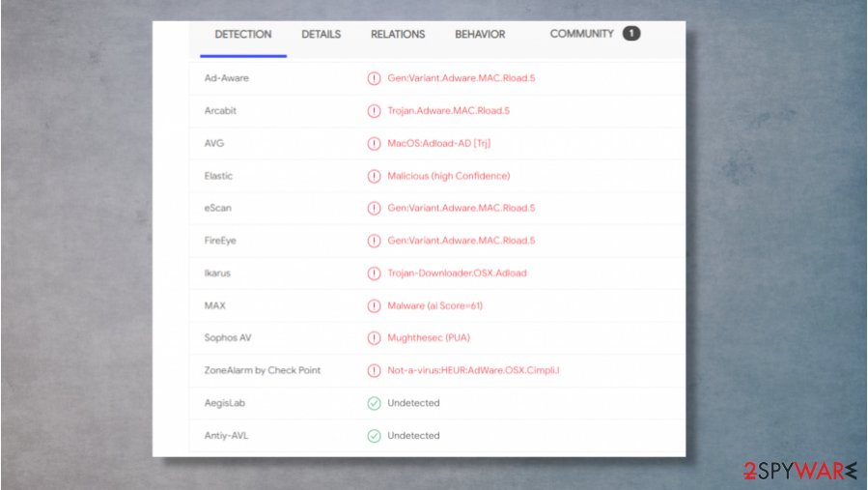This screenshot has height=490, width=868.
Task: Open the COMMUNITY tab
Action: [582, 34]
